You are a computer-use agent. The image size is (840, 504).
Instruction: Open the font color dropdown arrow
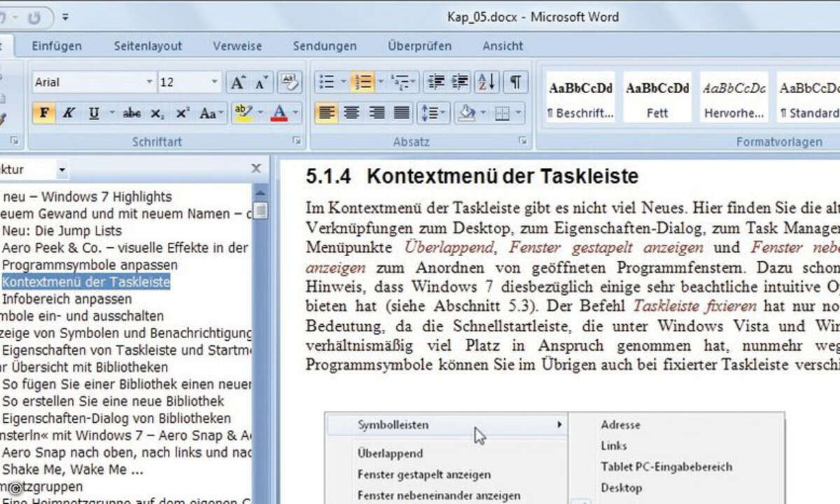point(295,113)
